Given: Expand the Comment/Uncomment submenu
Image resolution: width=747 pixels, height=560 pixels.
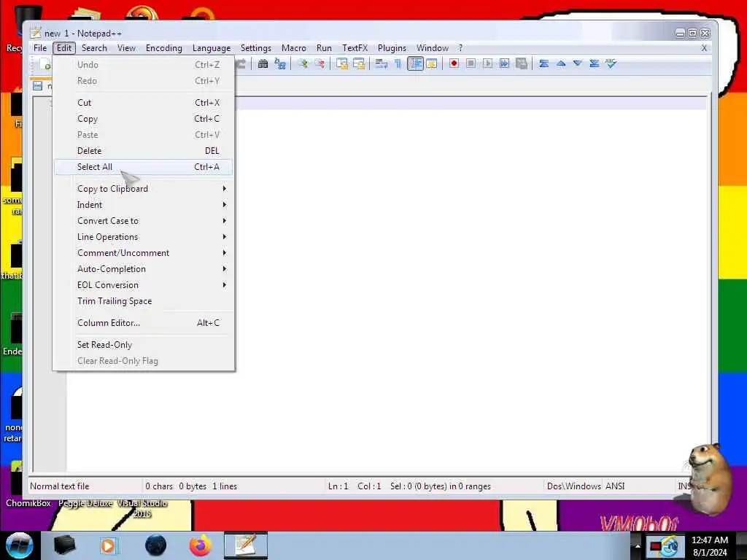Looking at the screenshot, I should (x=144, y=253).
